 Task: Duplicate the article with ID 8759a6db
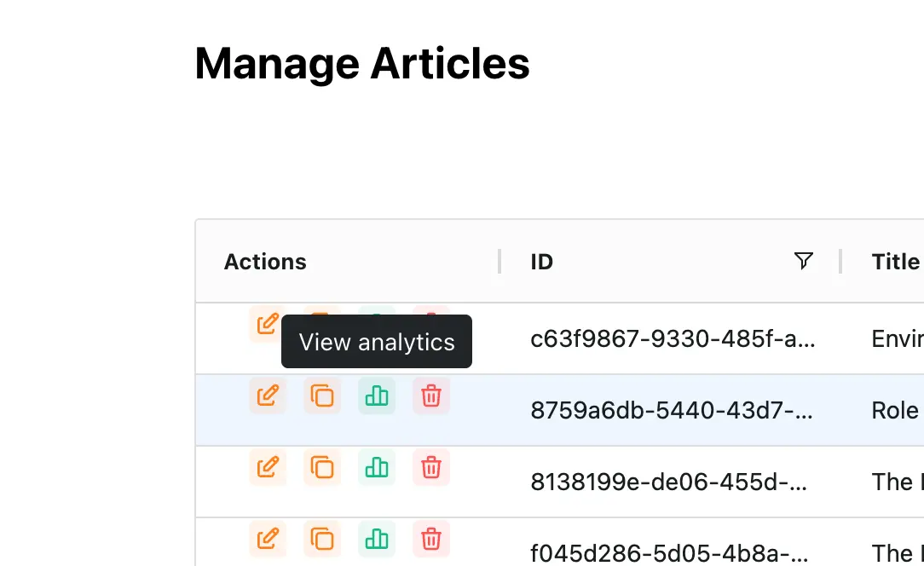[322, 396]
